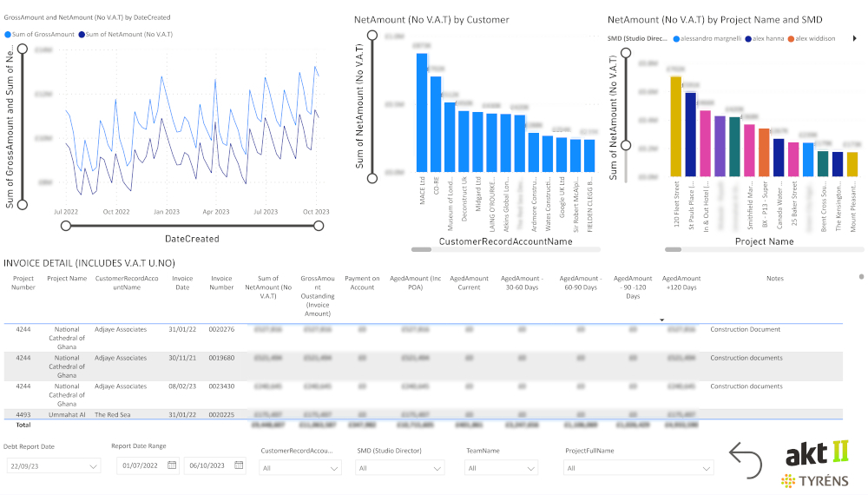Click the sort arrow under AgedAmount +120 Days

663,320
